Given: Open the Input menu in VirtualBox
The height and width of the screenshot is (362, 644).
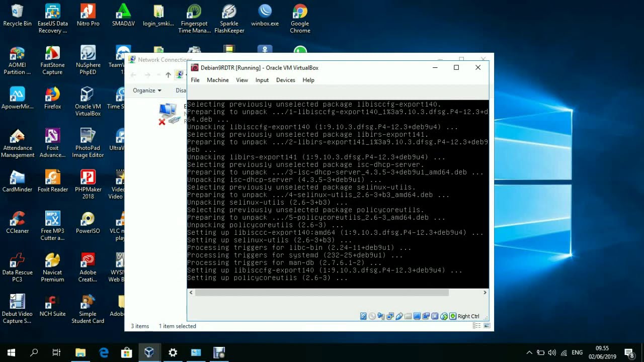Looking at the screenshot, I should (262, 80).
